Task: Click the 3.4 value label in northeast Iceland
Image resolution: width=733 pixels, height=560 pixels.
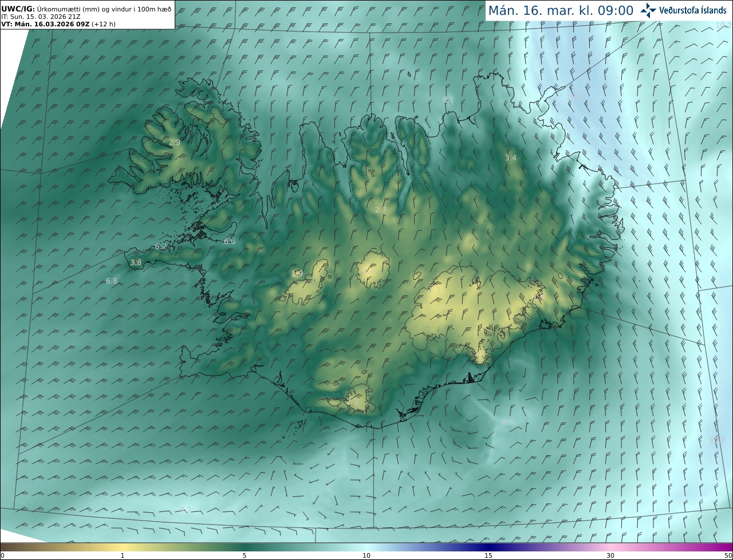Action: (511, 158)
